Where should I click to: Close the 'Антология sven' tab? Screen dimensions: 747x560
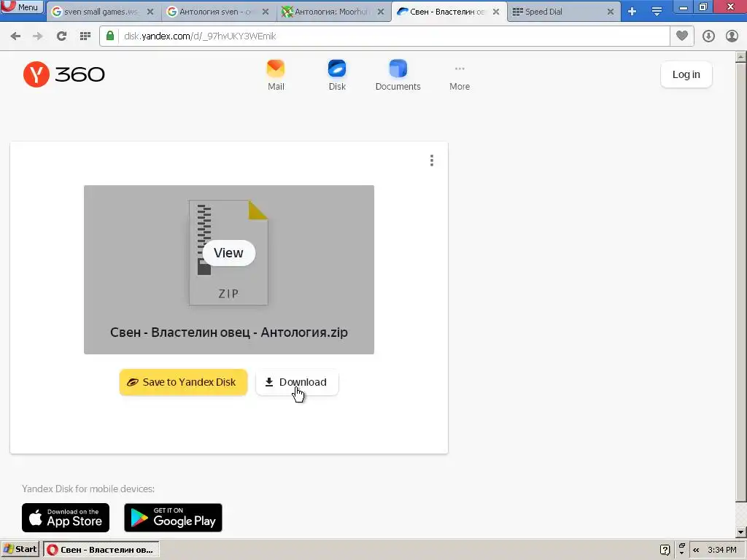coord(266,12)
